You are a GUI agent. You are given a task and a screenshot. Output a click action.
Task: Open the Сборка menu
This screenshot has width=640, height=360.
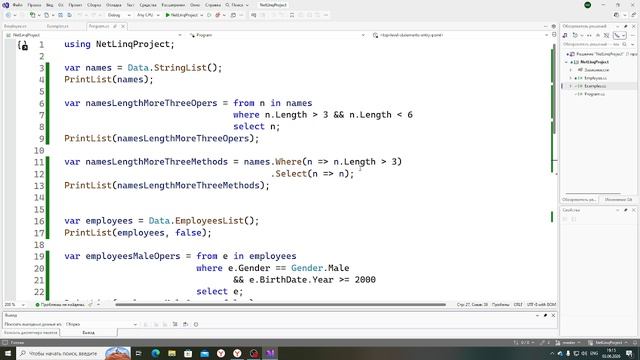(94, 5)
